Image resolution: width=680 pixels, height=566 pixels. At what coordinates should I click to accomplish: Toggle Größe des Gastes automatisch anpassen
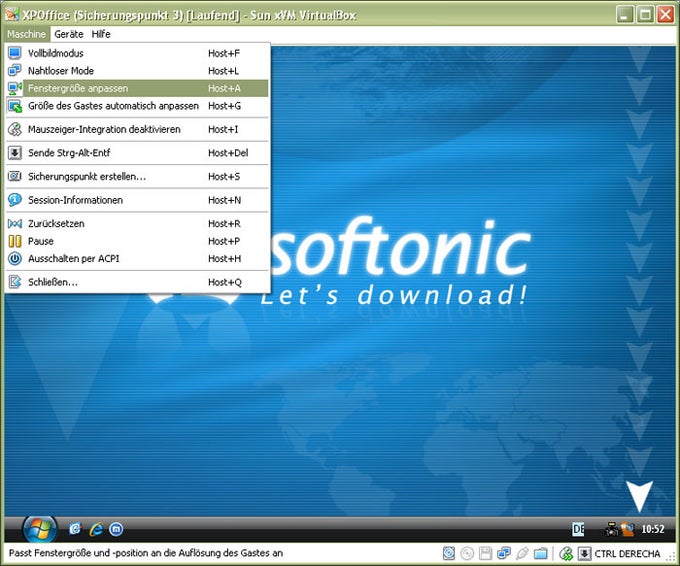click(137, 106)
